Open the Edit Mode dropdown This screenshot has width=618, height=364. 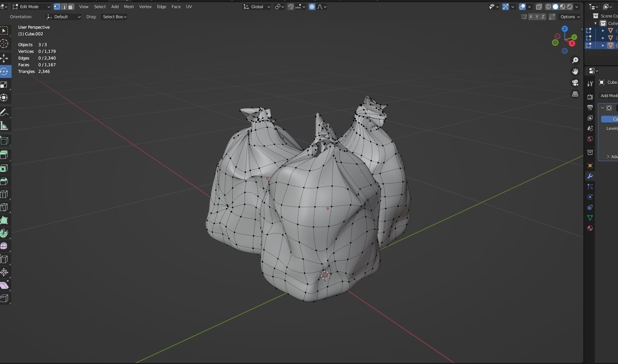[x=31, y=7]
